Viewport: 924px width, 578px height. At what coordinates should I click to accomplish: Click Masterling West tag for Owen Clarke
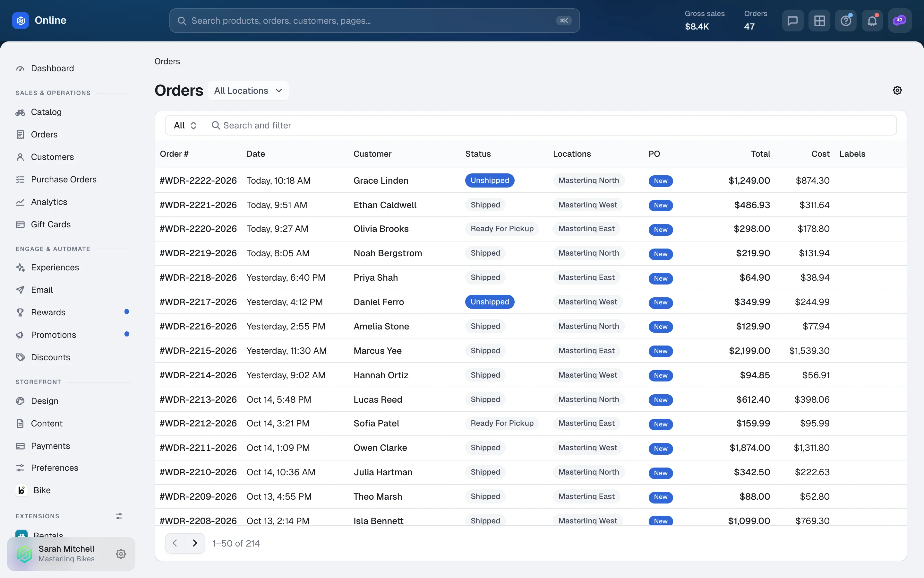click(588, 448)
